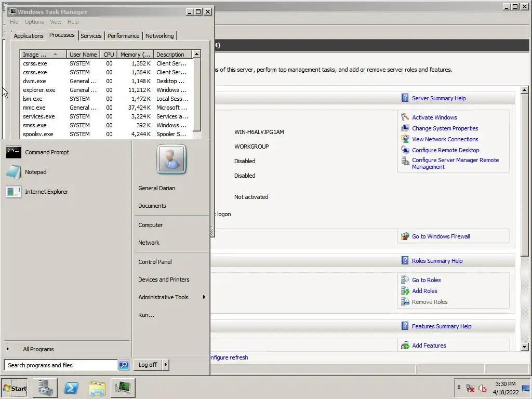The image size is (532, 399).
Task: Click the muted volume tray icon
Action: pyautogui.click(x=482, y=388)
